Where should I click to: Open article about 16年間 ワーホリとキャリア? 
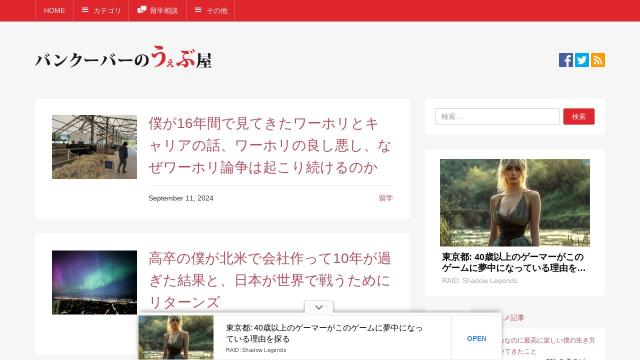(x=270, y=146)
